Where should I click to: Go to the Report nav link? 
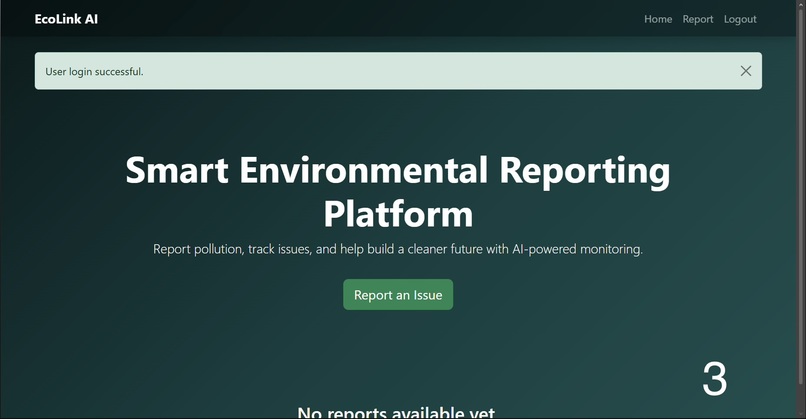698,19
